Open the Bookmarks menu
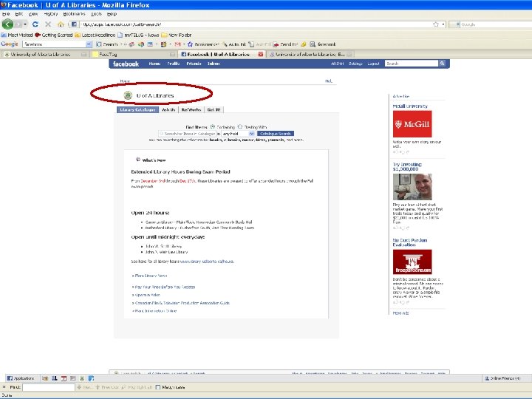This screenshot has height=399, width=532. tap(74, 14)
